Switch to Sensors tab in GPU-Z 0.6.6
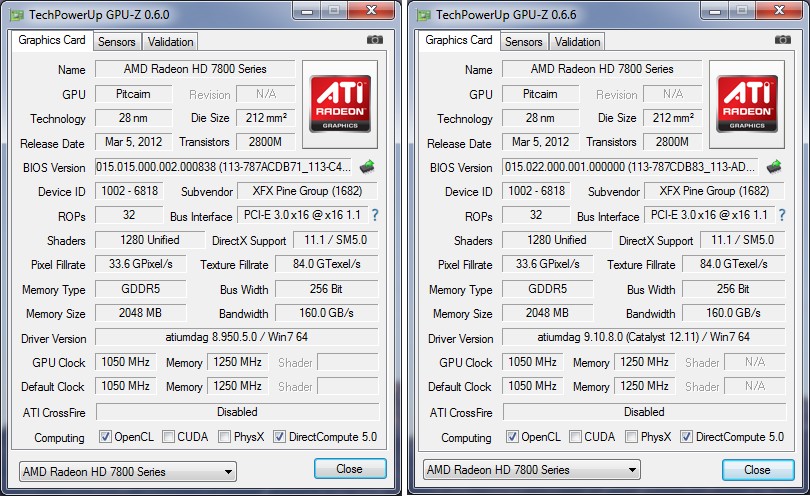The width and height of the screenshot is (810, 500). (524, 42)
